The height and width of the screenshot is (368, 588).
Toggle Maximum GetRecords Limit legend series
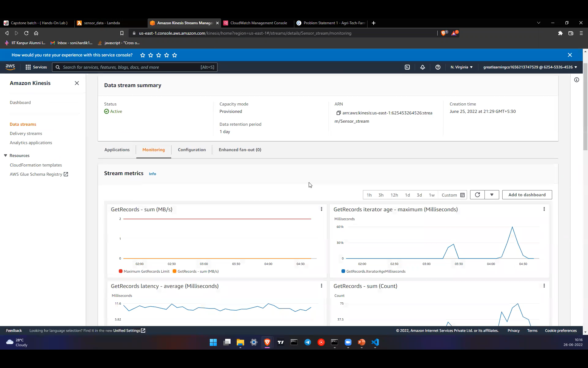[144, 271]
